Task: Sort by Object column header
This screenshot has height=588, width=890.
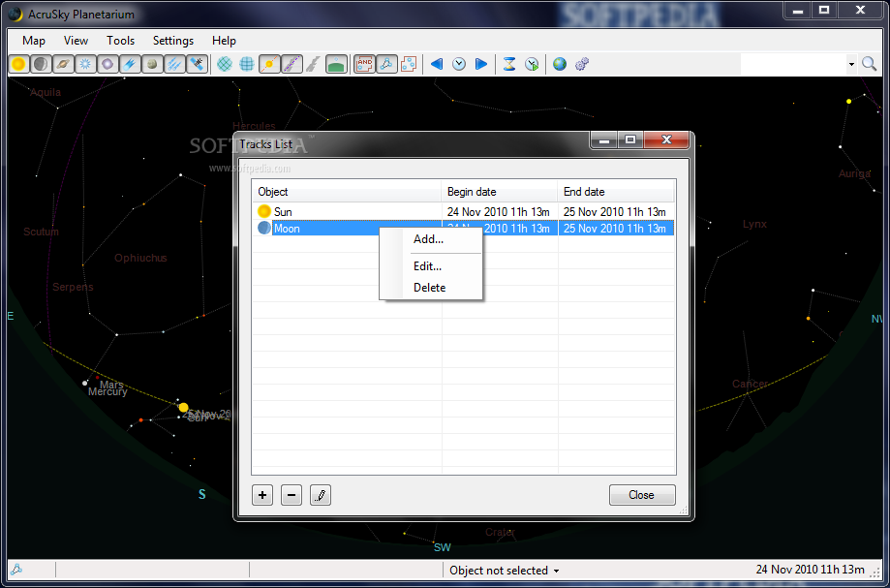Action: coord(347,192)
